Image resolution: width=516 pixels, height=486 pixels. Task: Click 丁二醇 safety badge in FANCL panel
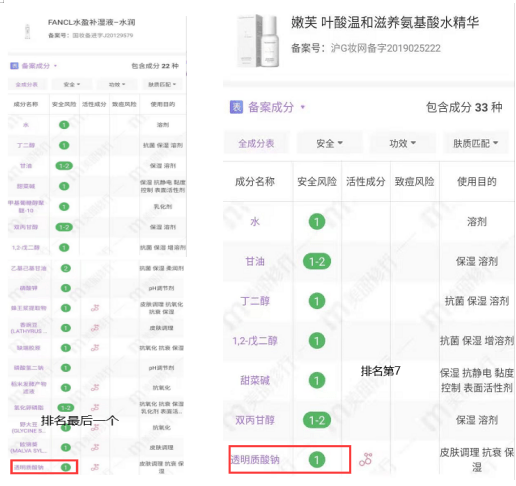pos(64,145)
